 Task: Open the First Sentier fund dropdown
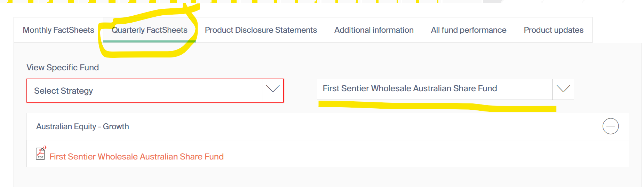435,89
